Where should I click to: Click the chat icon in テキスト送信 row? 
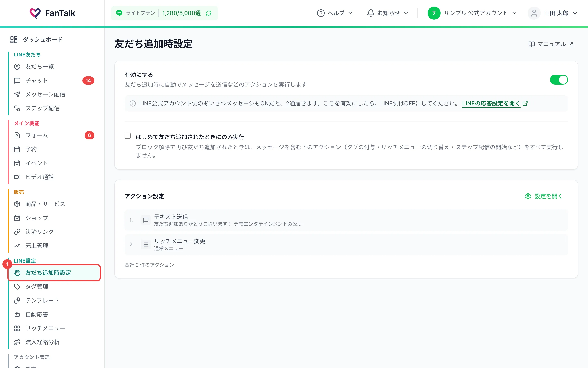(146, 220)
